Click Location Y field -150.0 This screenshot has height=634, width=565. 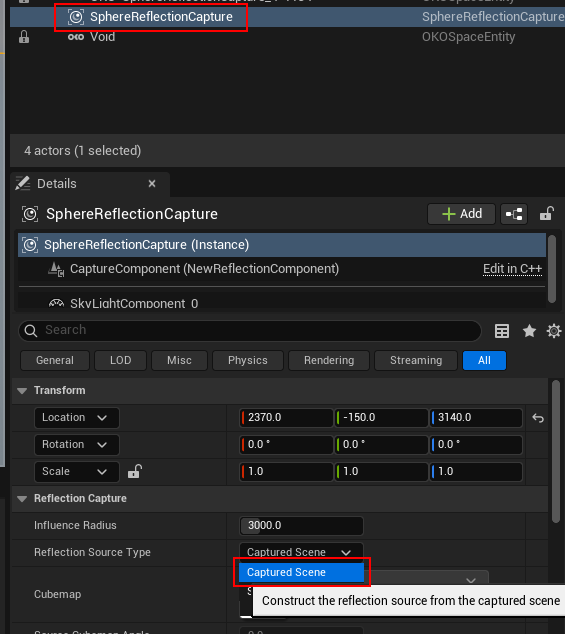[381, 418]
